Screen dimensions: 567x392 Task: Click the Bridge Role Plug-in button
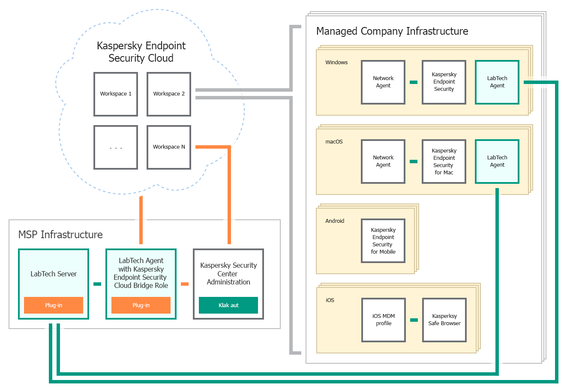[141, 305]
